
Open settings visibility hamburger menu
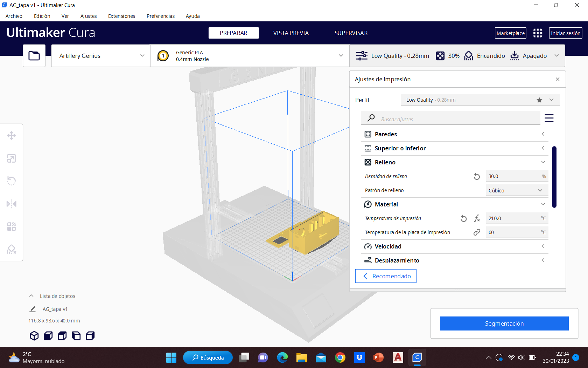click(x=549, y=118)
